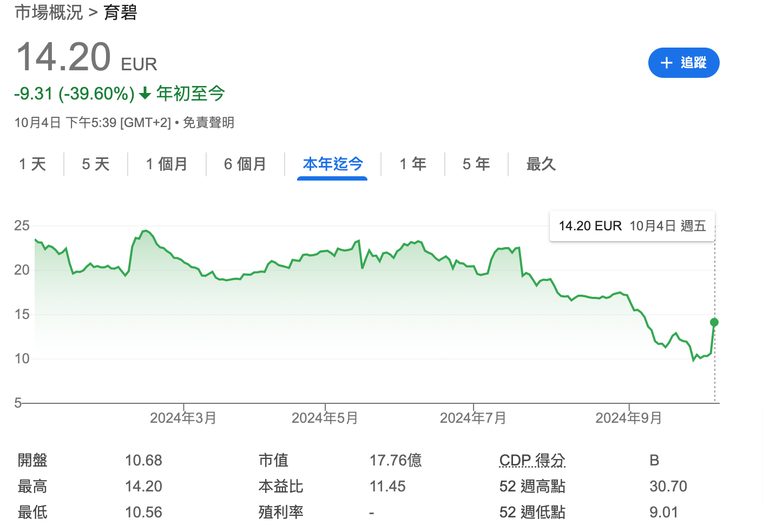The height and width of the screenshot is (532, 763).
Task: Click the 10月4日 下午5:39 [GMT+2] timestamp
Action: coord(93,123)
